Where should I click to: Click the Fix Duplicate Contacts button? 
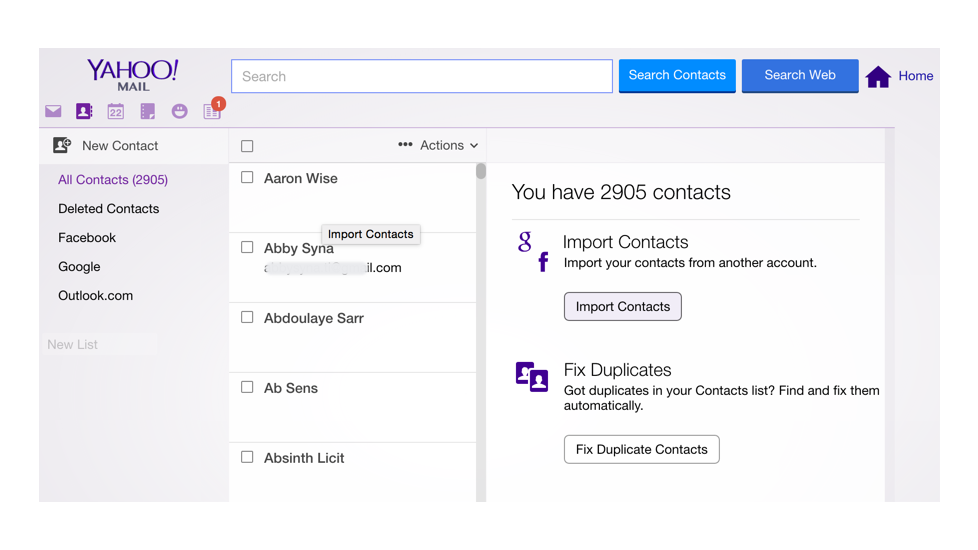[x=641, y=450]
